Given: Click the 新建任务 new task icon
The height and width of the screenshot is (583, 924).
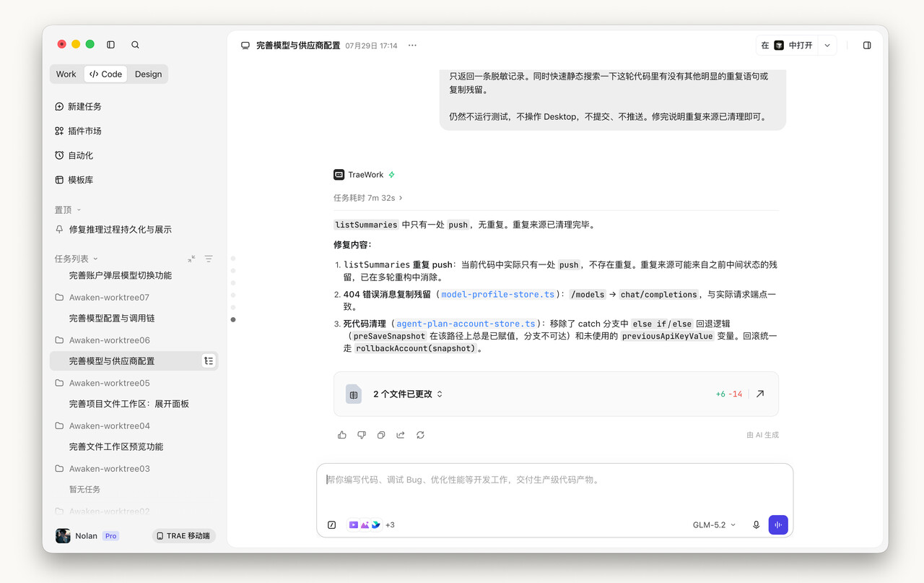Looking at the screenshot, I should pos(59,106).
